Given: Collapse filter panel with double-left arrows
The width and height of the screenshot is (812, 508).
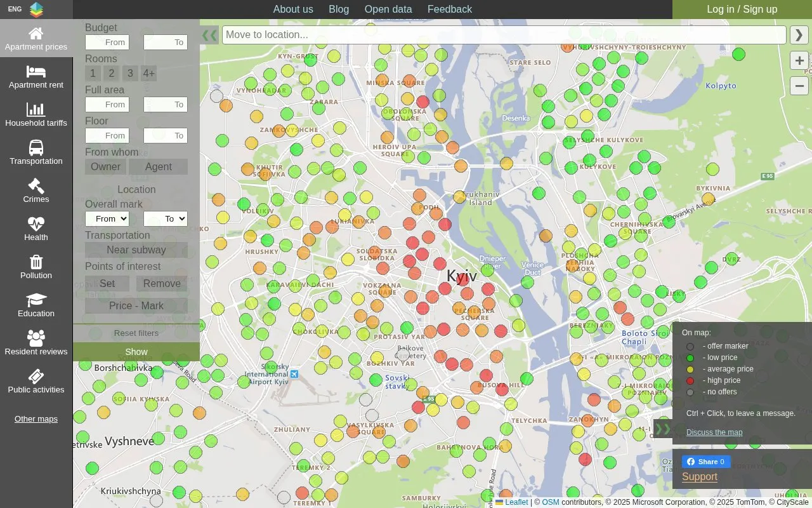Looking at the screenshot, I should pyautogui.click(x=209, y=35).
